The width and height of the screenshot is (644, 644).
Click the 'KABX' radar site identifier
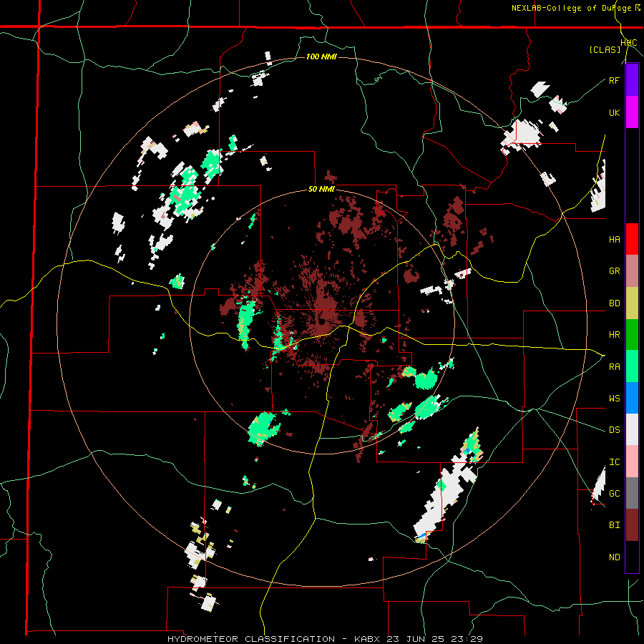pyautogui.click(x=367, y=639)
